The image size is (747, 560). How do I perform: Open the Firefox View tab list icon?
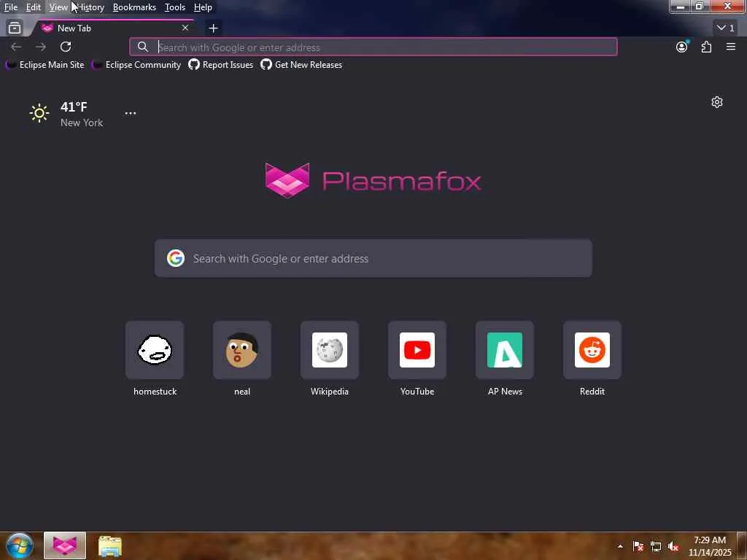(x=15, y=28)
